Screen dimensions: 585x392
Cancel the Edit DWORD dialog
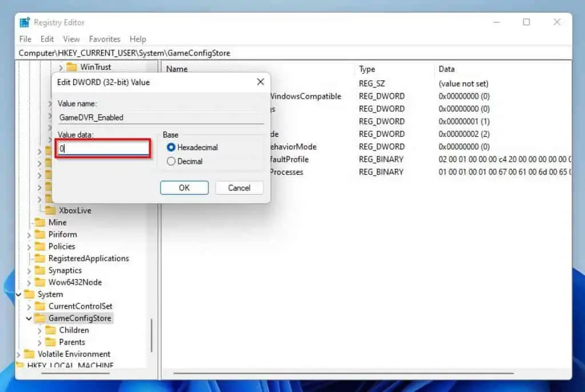(239, 188)
